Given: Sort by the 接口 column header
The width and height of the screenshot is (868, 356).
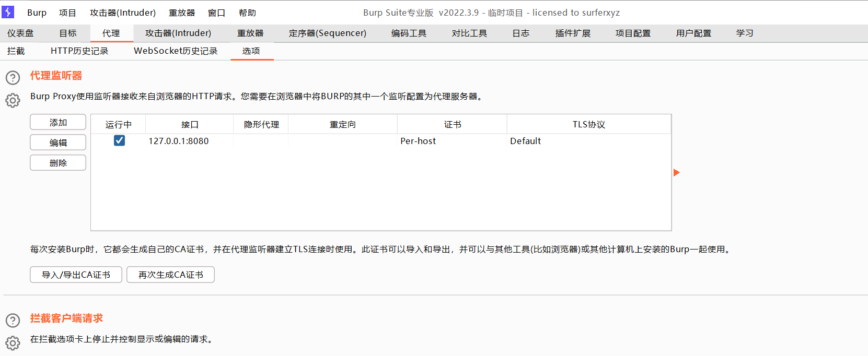Looking at the screenshot, I should point(190,124).
